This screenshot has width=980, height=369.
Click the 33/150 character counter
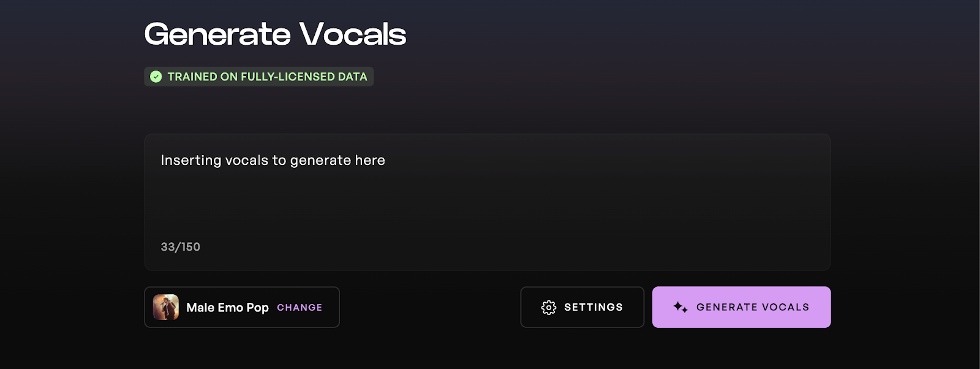pos(180,246)
